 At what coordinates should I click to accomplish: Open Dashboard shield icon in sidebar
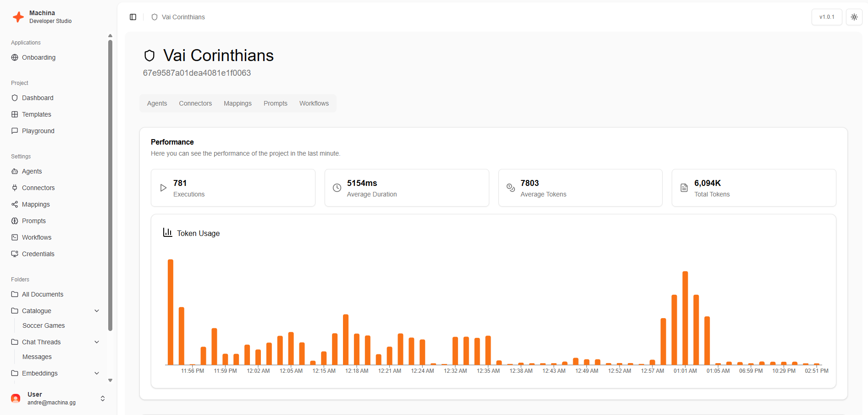click(x=15, y=98)
